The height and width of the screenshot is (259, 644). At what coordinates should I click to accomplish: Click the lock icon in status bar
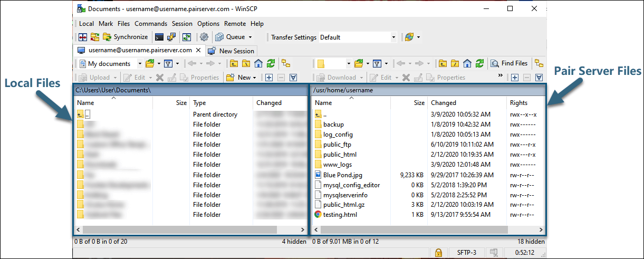click(438, 253)
